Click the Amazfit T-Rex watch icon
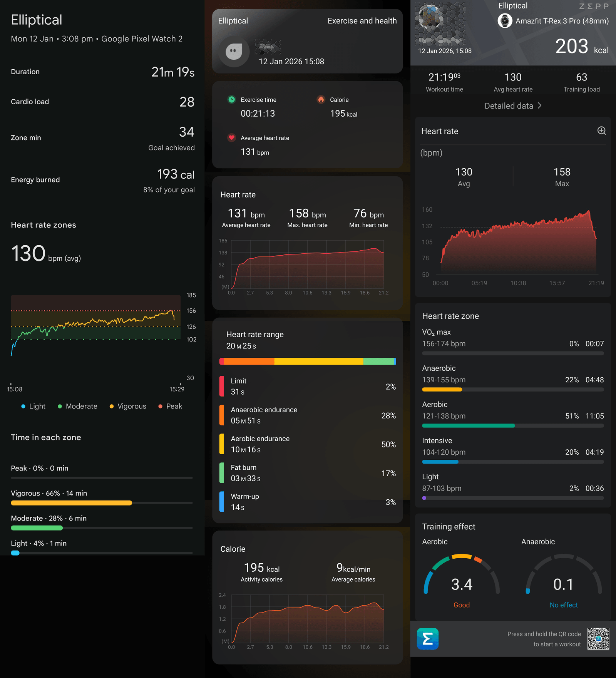Viewport: 616px width, 678px height. (x=505, y=21)
